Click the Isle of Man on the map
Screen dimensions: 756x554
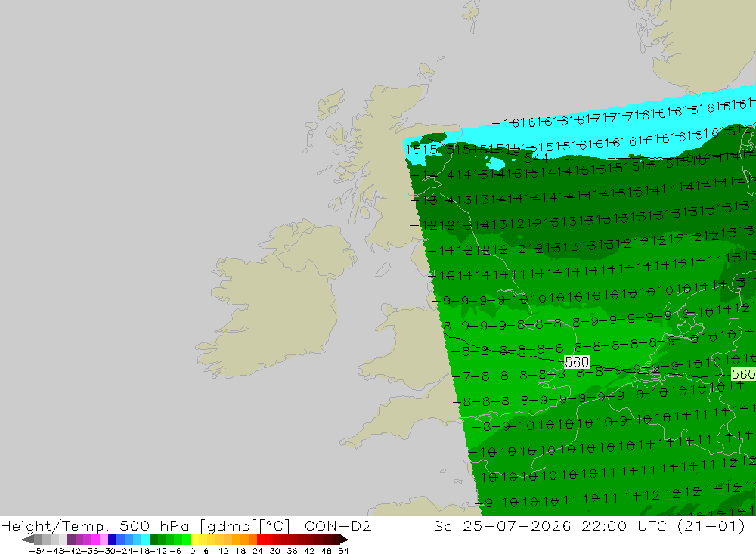383,269
